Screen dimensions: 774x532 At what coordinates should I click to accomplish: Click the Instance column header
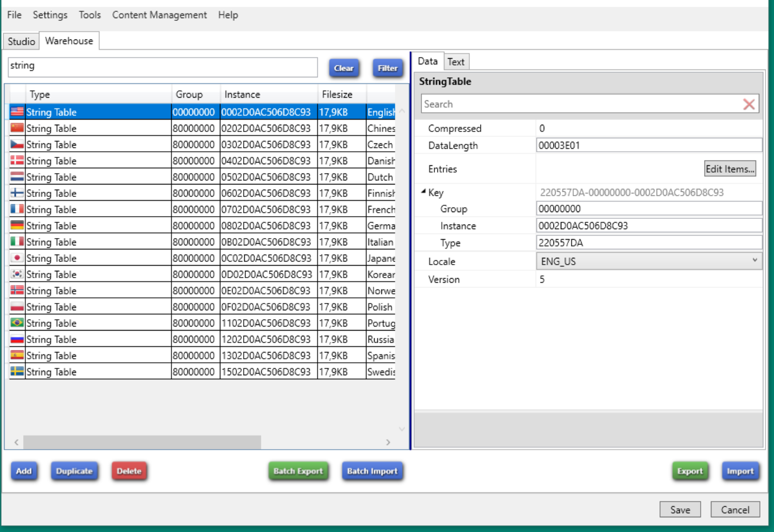click(x=269, y=94)
